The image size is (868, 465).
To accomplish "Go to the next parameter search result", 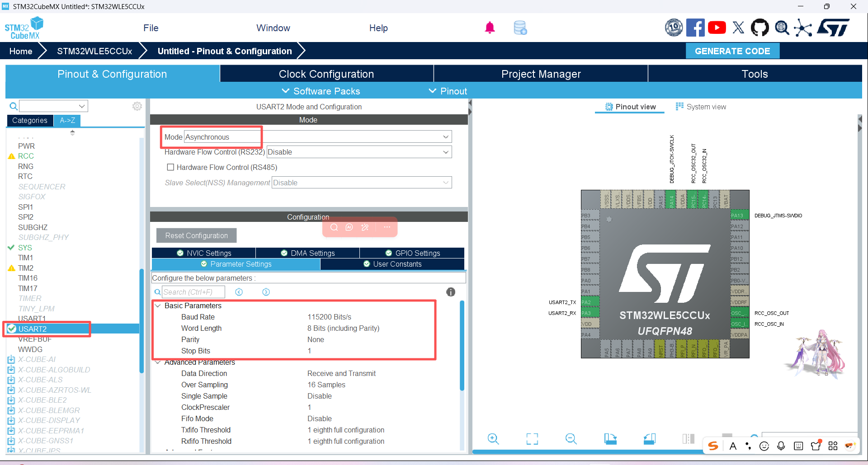I will pos(266,292).
